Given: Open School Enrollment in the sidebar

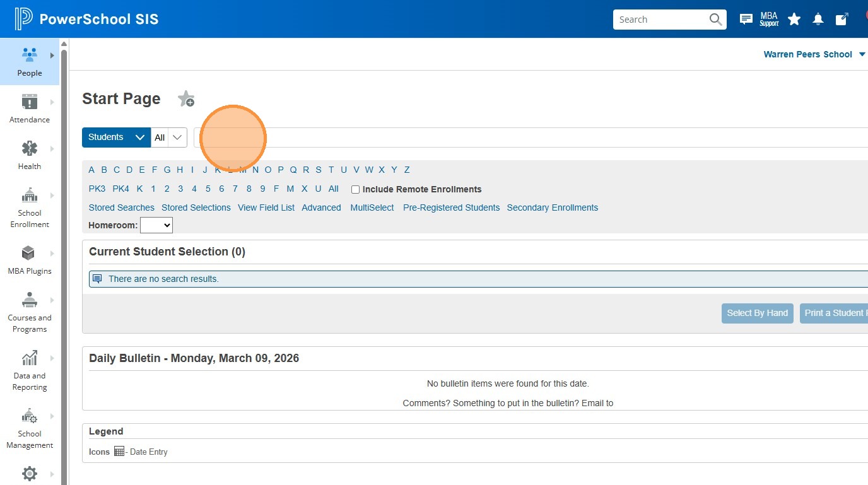Looking at the screenshot, I should pos(30,207).
